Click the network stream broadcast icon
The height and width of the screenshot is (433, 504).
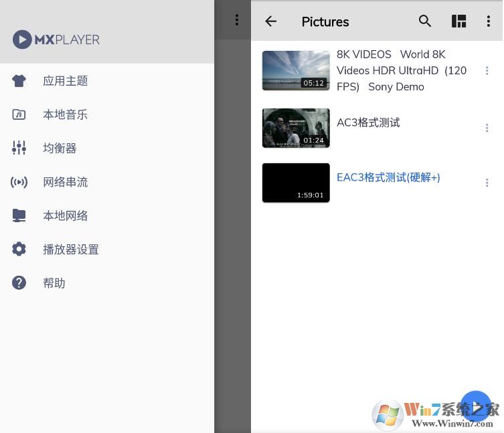(x=19, y=182)
